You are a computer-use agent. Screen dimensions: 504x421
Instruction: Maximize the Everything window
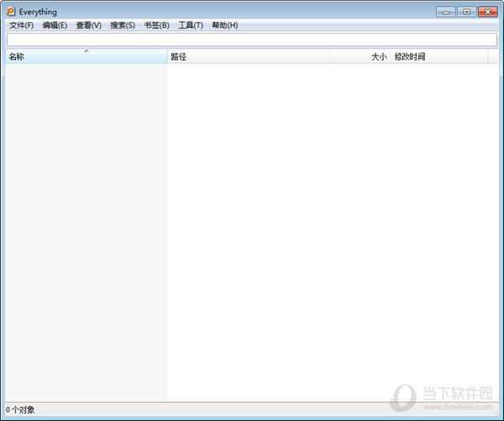click(467, 12)
